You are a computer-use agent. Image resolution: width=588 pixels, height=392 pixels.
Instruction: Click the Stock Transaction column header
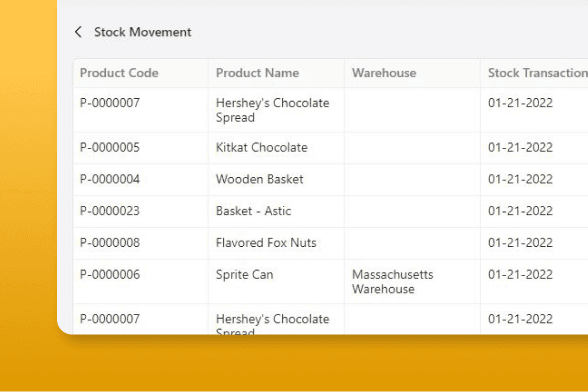[538, 73]
